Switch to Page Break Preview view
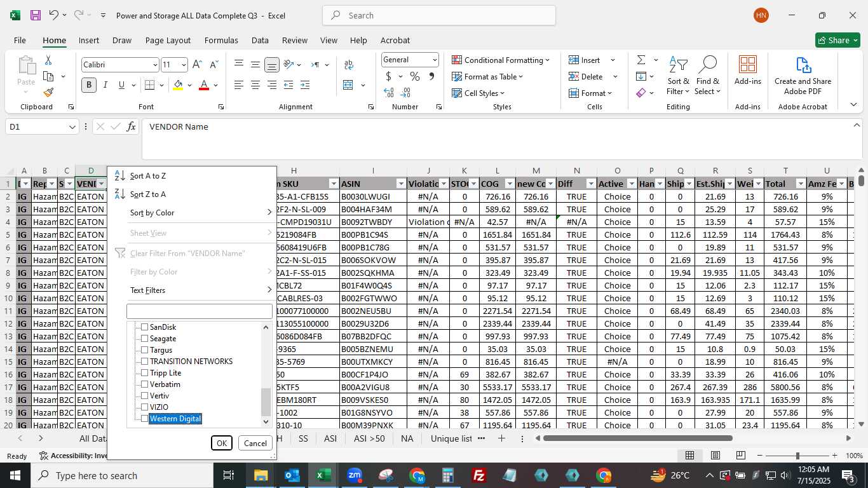Screen dimensions: 868x488 (x=740, y=456)
